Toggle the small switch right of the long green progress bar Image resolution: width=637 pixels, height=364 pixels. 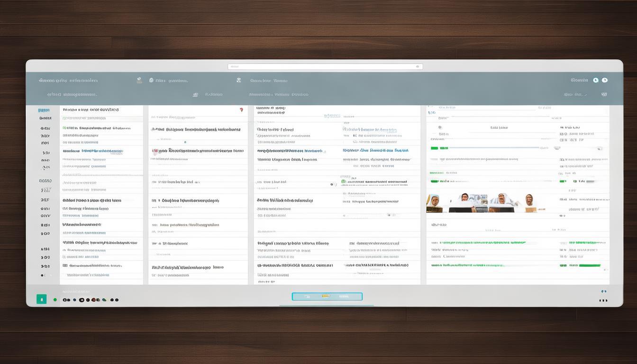pos(556,148)
